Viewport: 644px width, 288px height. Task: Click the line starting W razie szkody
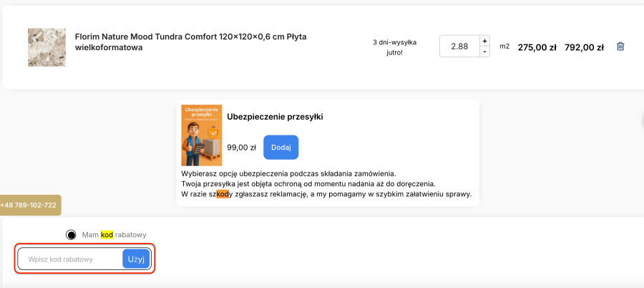tap(326, 193)
